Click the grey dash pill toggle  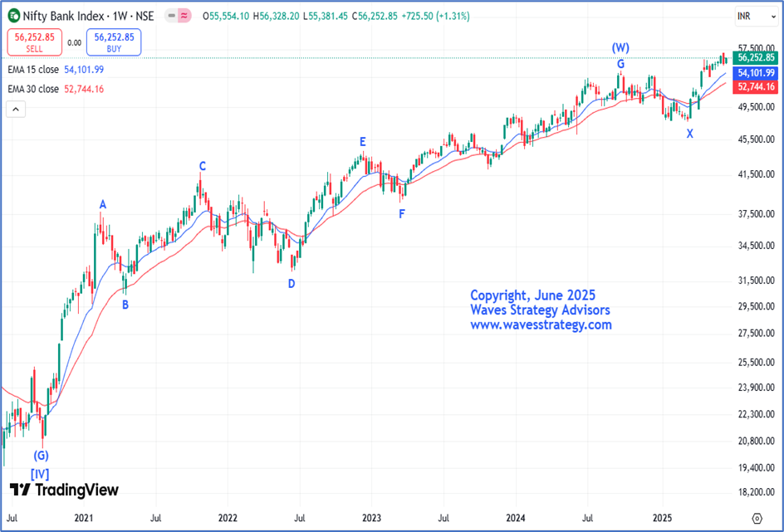pyautogui.click(x=171, y=16)
